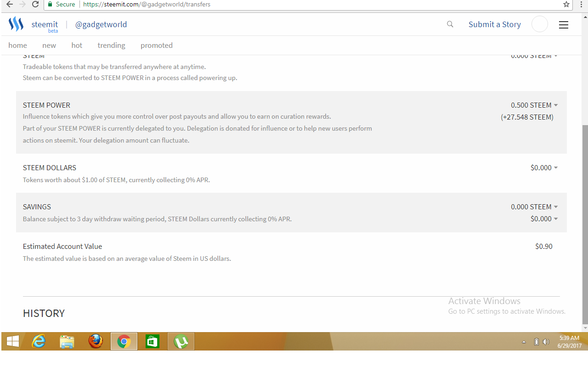This screenshot has width=588, height=368.
Task: Click the STEEM DOLLARS heading
Action: tap(50, 167)
